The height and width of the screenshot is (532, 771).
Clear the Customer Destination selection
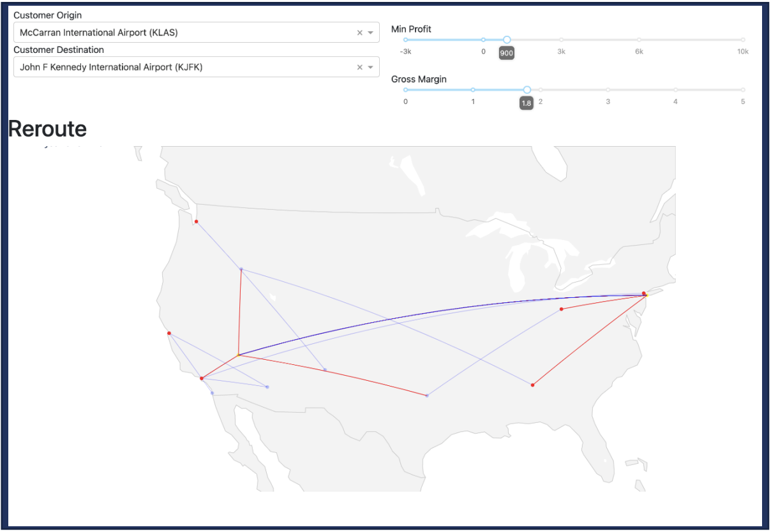coord(359,67)
